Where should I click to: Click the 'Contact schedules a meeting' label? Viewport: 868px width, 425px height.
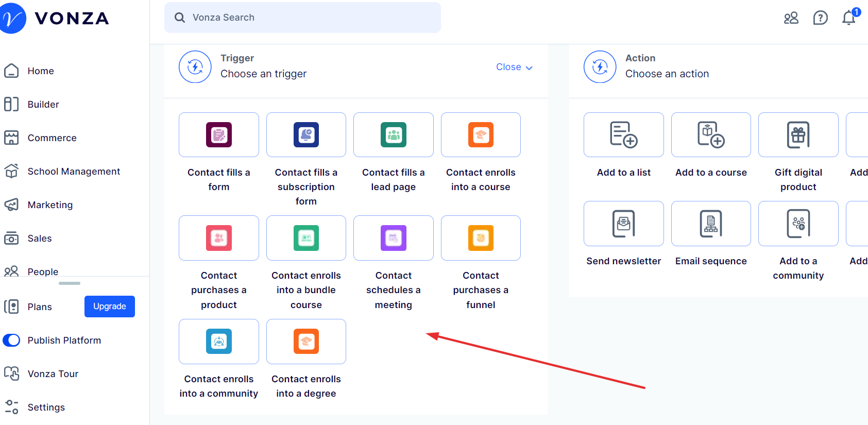click(394, 290)
